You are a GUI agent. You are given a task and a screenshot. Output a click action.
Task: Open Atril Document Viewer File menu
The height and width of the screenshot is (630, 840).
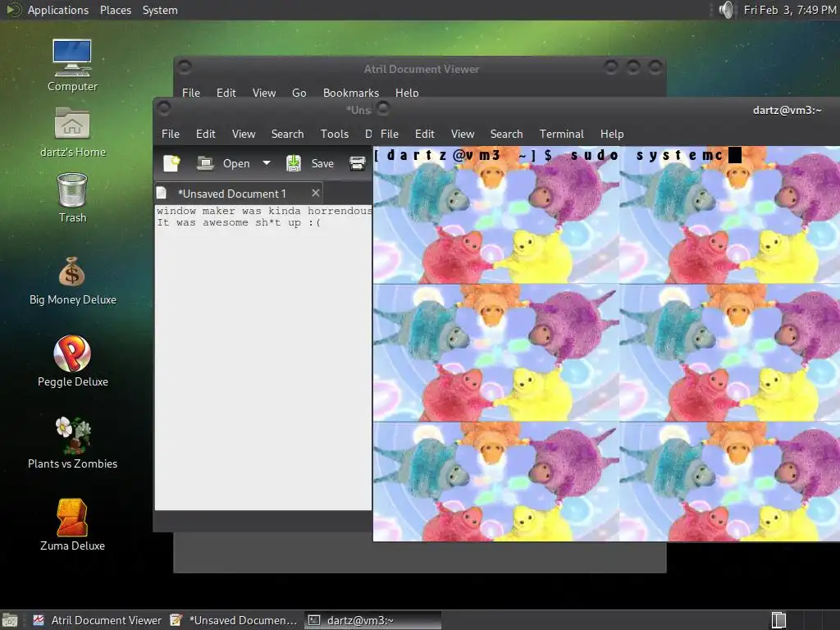[190, 93]
